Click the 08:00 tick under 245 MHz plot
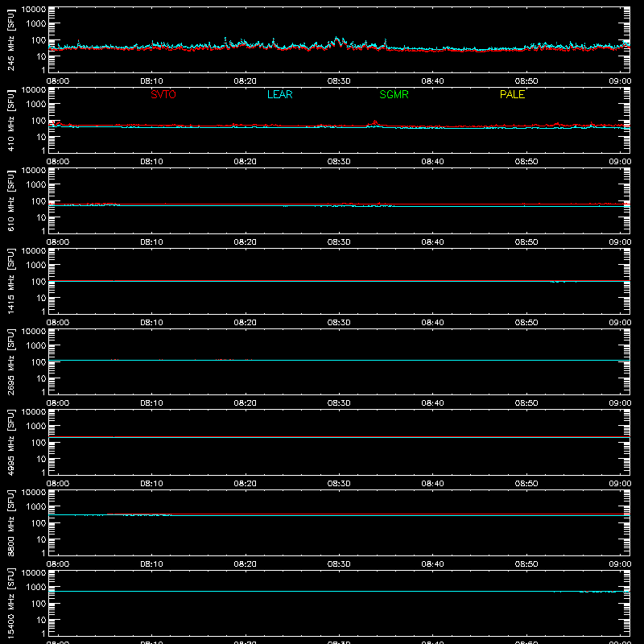The height and width of the screenshot is (644, 644). [58, 81]
